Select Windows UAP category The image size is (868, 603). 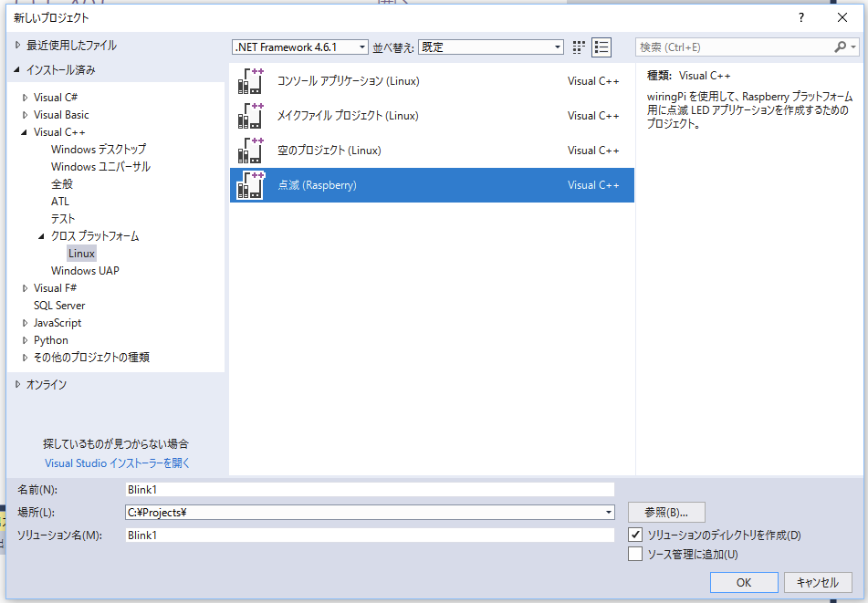point(85,271)
